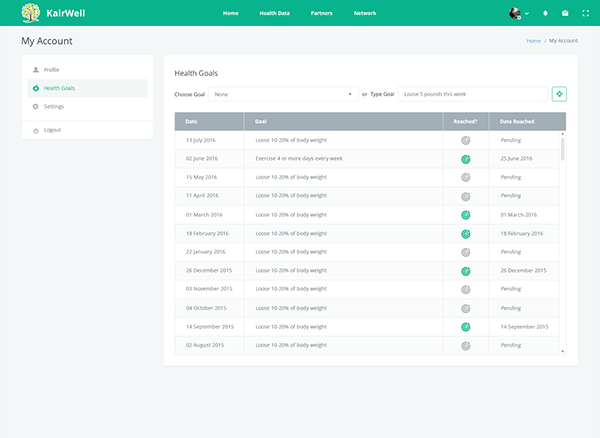Viewport: 600px width, 438px height.
Task: Click the KairWell brand name
Action: [x=66, y=13]
